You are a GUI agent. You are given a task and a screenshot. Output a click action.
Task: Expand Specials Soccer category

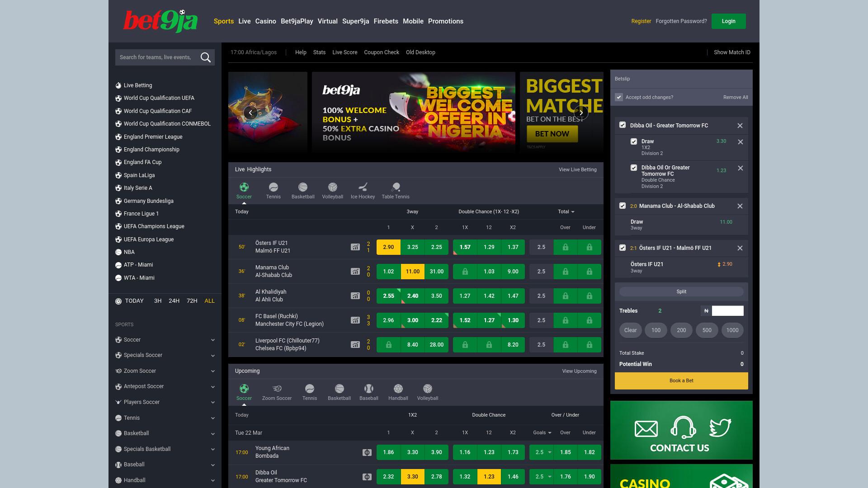click(213, 356)
